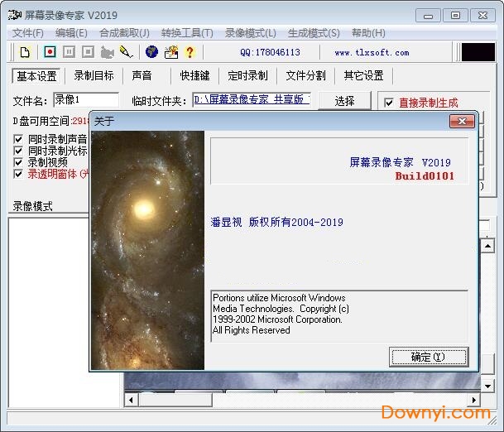Image resolution: width=504 pixels, height=432 pixels.
Task: Expand the 转换工具(T) menu
Action: point(187,33)
